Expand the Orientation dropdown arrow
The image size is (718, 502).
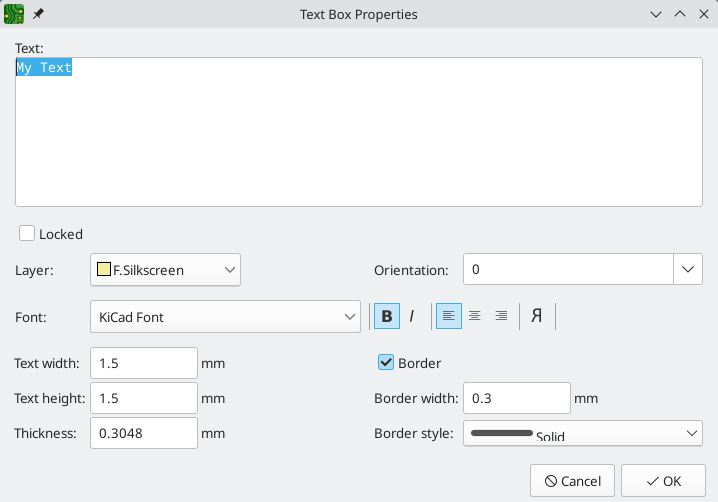pyautogui.click(x=688, y=269)
